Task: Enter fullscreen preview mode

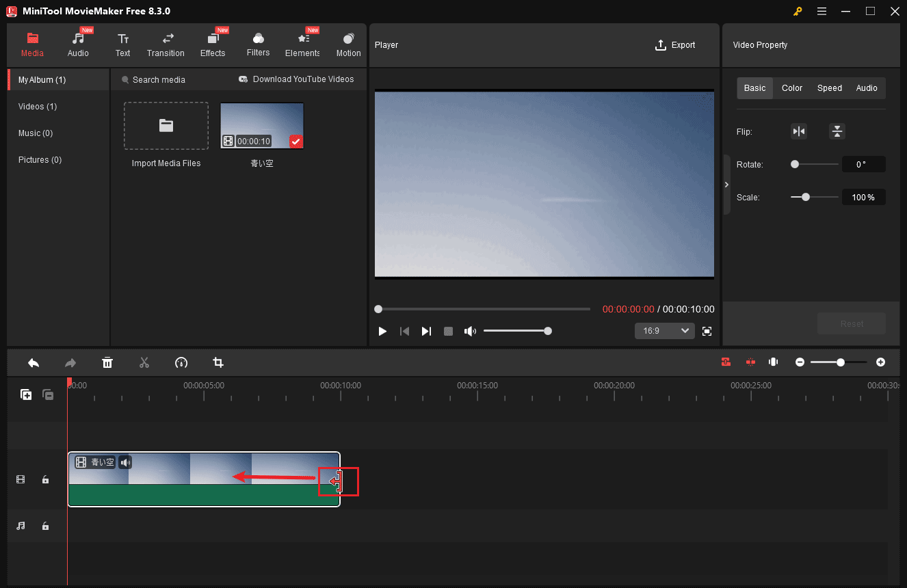Action: (x=707, y=331)
